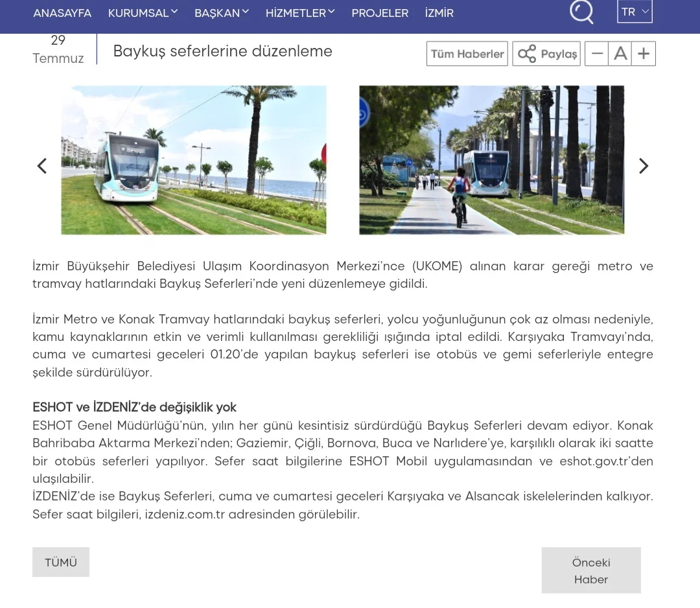Go to Önceki Haber
The height and width of the screenshot is (608, 700).
[x=591, y=570]
